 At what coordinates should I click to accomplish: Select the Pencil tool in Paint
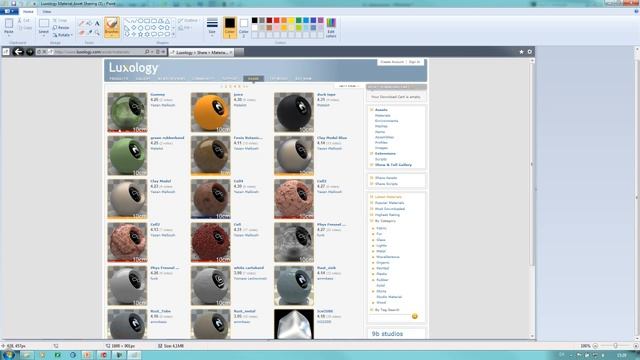(82, 23)
